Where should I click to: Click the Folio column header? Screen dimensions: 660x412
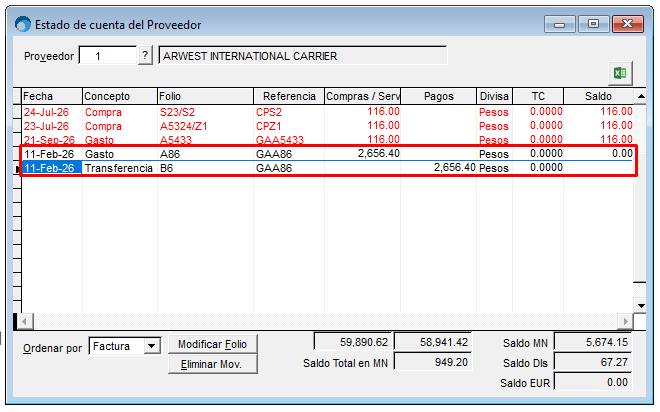tap(205, 96)
